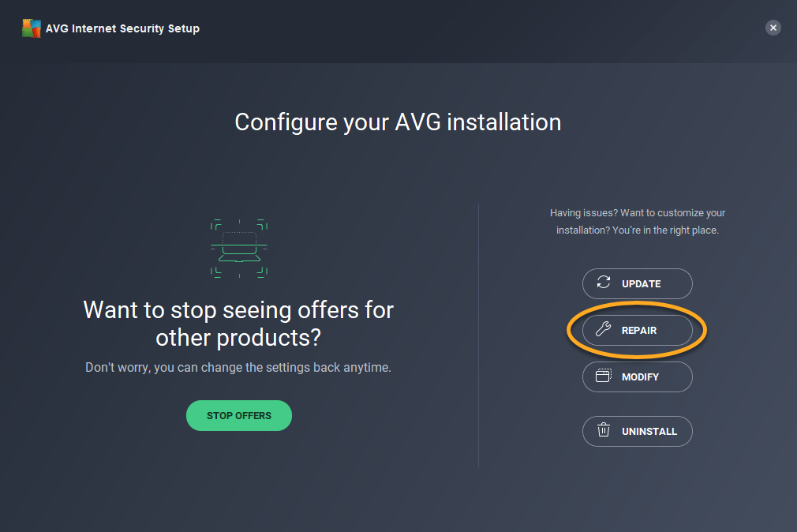This screenshot has width=797, height=532.
Task: Click the UNINSTALL button text
Action: (649, 432)
